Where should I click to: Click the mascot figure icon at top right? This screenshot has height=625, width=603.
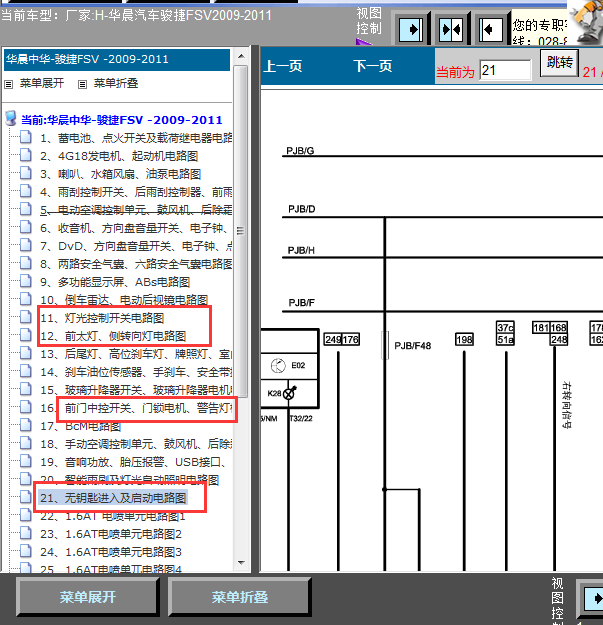tap(587, 22)
